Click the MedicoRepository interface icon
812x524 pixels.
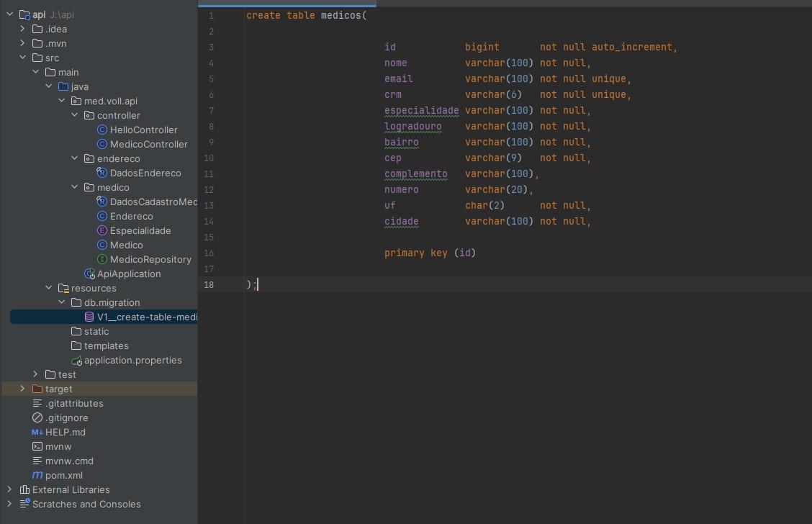click(x=102, y=260)
